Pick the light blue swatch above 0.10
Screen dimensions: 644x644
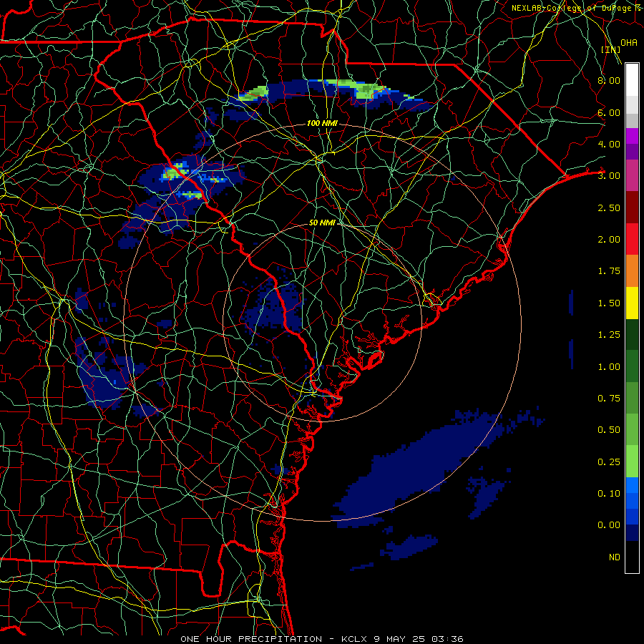(x=632, y=486)
